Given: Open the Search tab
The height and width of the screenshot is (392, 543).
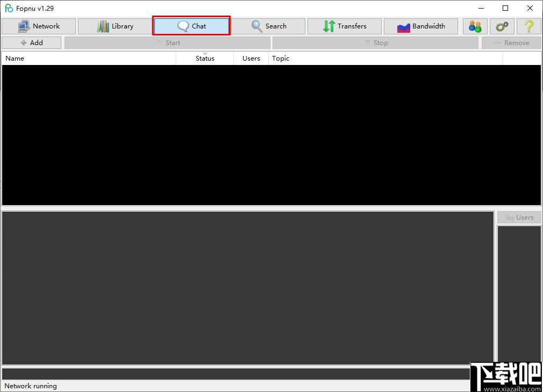Looking at the screenshot, I should click(x=268, y=26).
